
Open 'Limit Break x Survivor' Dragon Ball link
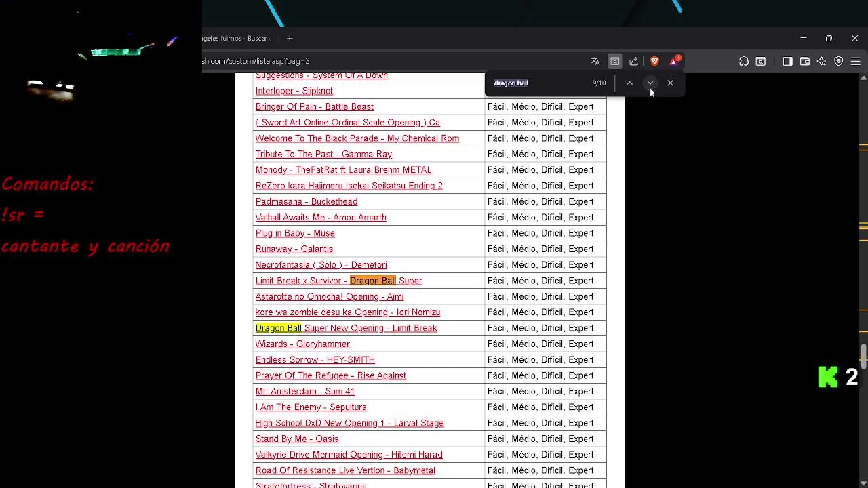[x=338, y=281]
